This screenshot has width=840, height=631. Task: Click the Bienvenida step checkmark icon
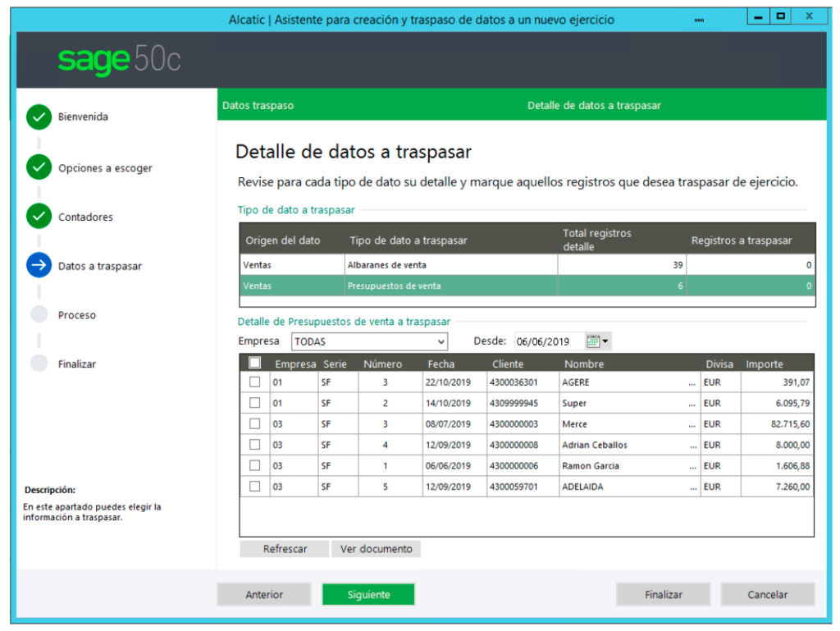pyautogui.click(x=39, y=117)
